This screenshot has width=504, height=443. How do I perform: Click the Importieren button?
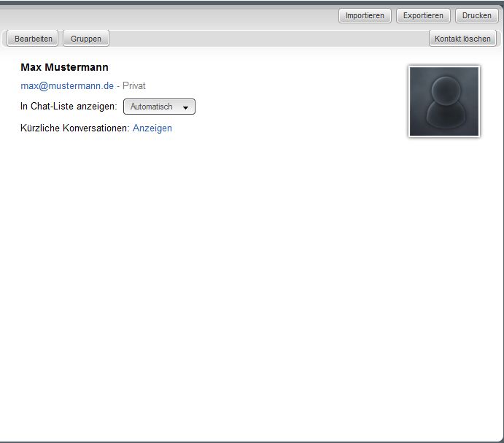coord(365,16)
